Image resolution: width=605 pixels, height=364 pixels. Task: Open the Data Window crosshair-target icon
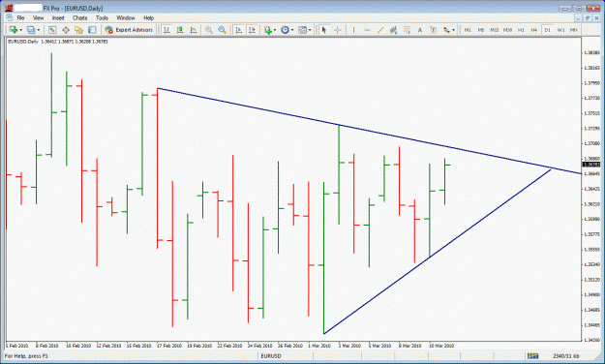66,30
